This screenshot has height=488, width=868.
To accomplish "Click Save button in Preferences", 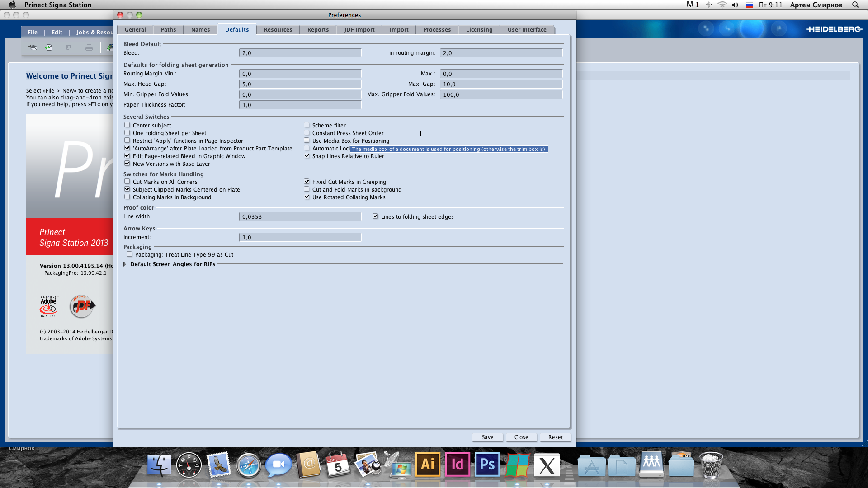I will pos(487,437).
